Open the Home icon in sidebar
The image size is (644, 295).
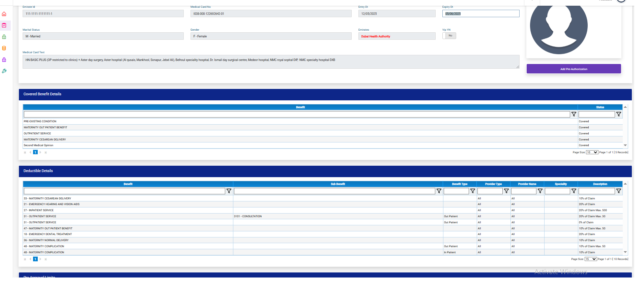click(x=4, y=14)
